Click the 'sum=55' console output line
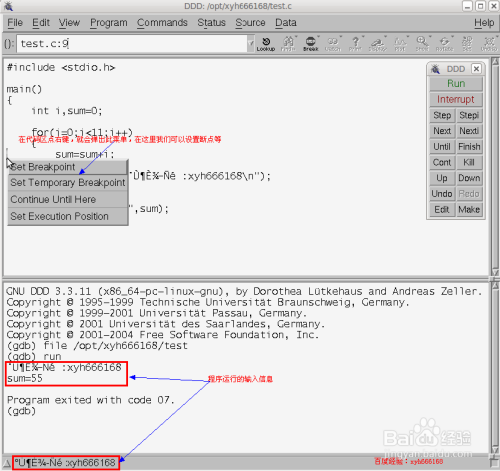This screenshot has width=500, height=471. [x=25, y=378]
